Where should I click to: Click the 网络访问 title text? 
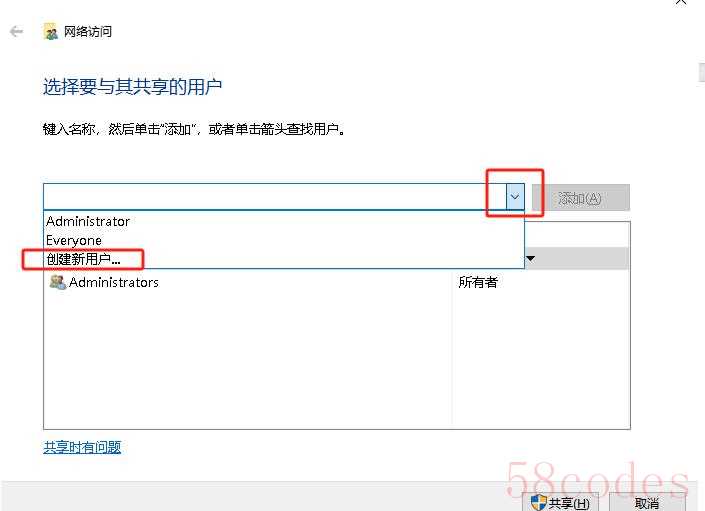point(88,31)
